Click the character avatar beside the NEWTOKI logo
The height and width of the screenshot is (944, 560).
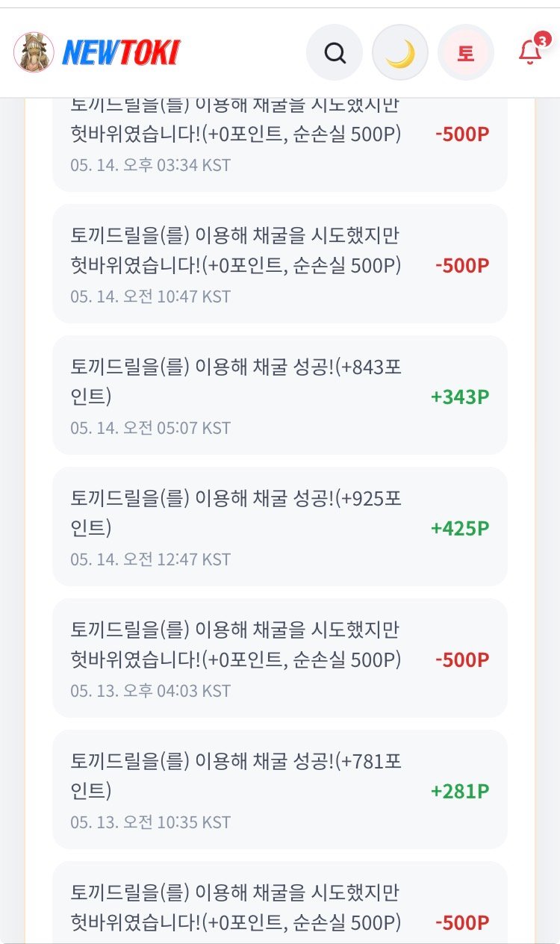coord(34,52)
